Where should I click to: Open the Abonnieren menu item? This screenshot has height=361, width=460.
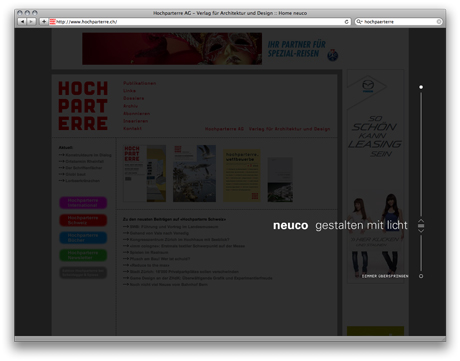(136, 114)
